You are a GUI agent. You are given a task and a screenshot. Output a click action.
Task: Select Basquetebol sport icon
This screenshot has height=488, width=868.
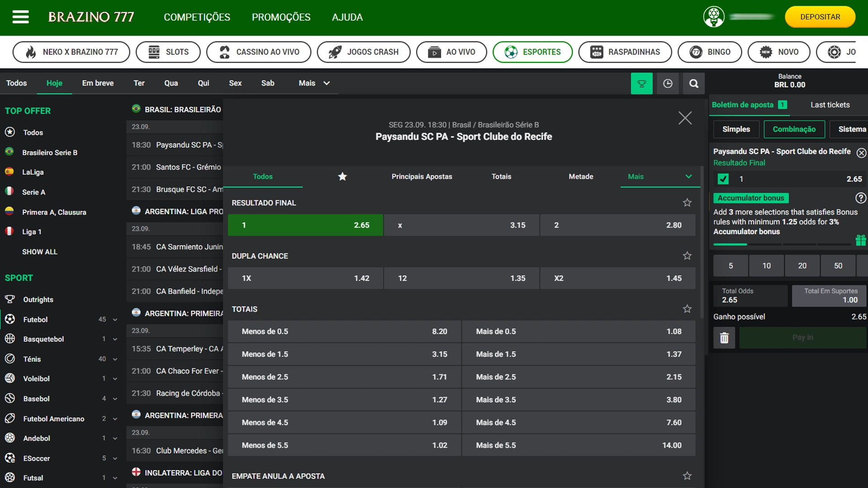click(x=10, y=339)
